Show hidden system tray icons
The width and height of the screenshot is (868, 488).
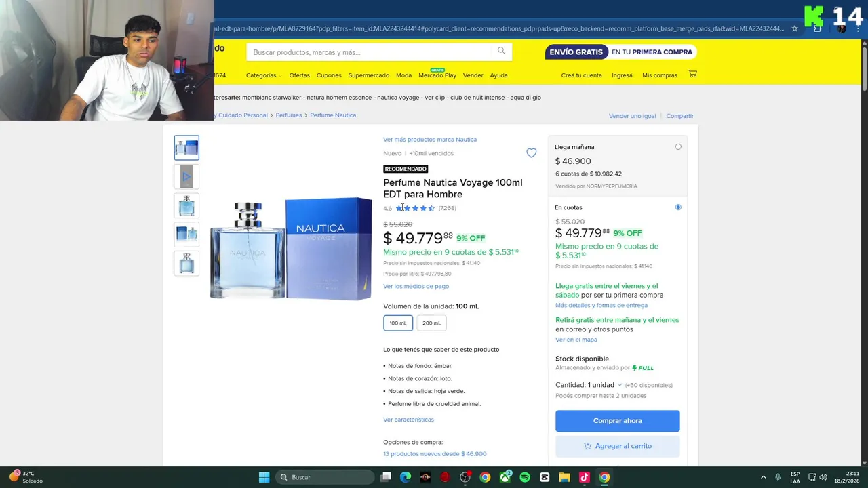[x=763, y=477]
